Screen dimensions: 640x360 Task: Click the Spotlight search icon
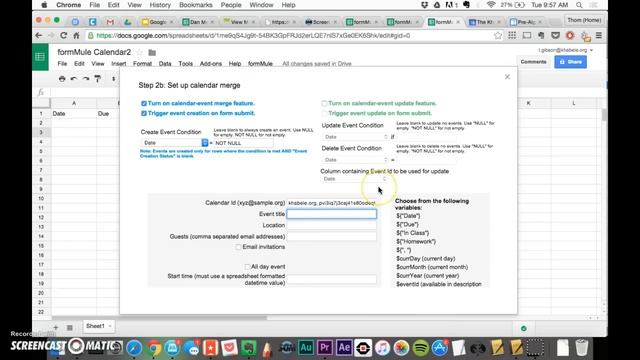coord(579,5)
